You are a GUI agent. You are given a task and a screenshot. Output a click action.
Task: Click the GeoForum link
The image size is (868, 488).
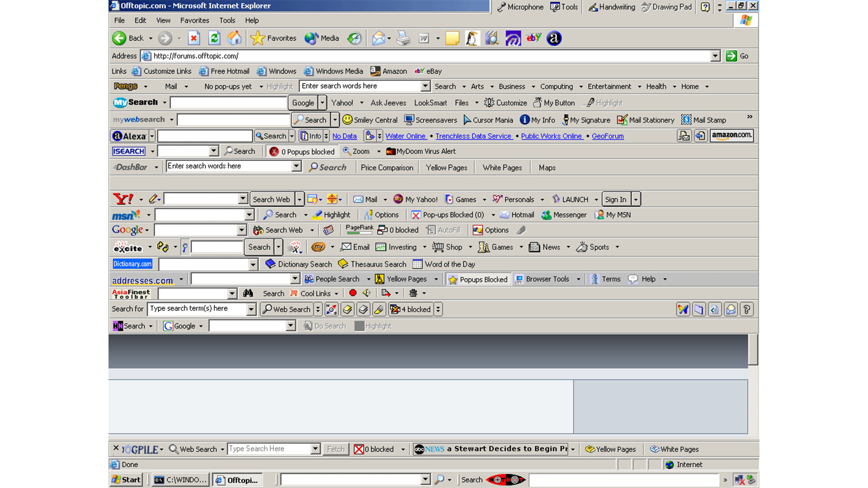point(608,136)
